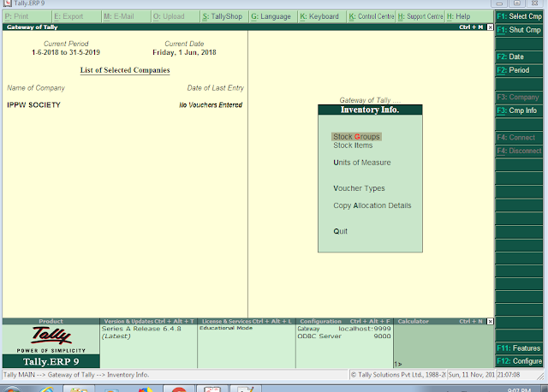Screen dimensions: 548x392
Task: Open Configuration panel header
Action: (x=344, y=322)
